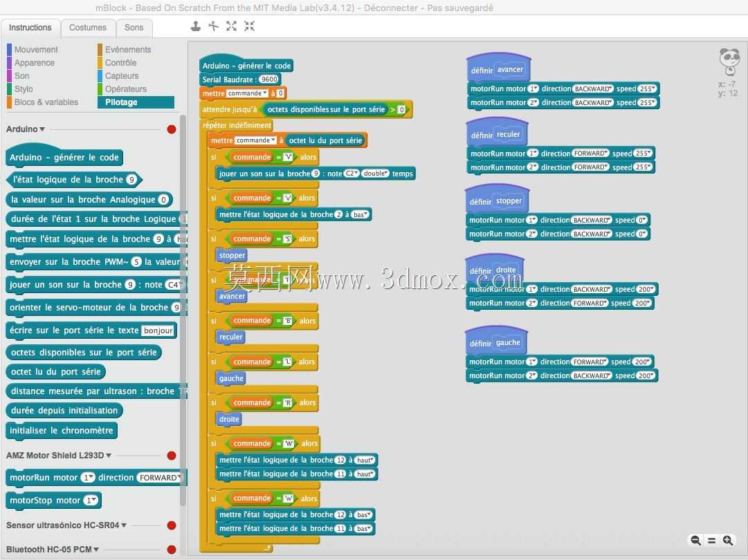The width and height of the screenshot is (748, 560).
Task: Toggle AMZ Motor Shield L293D status indicator
Action: point(172,456)
